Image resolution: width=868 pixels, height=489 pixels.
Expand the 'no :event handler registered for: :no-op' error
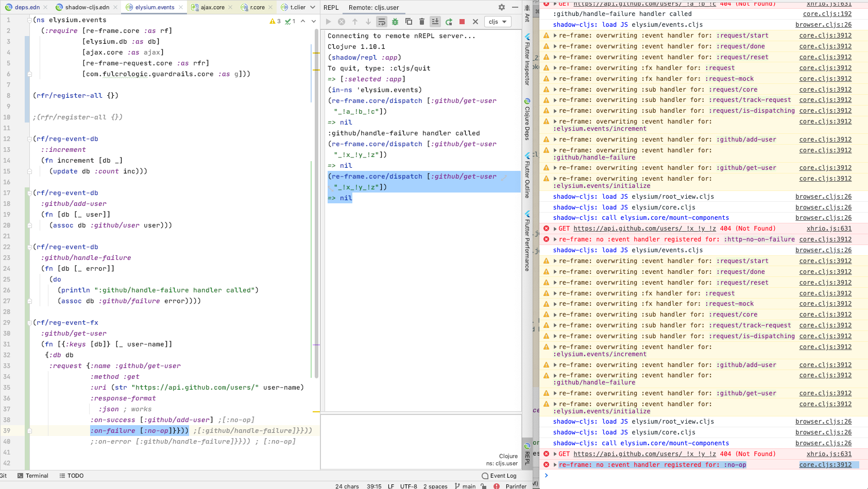(x=555, y=465)
